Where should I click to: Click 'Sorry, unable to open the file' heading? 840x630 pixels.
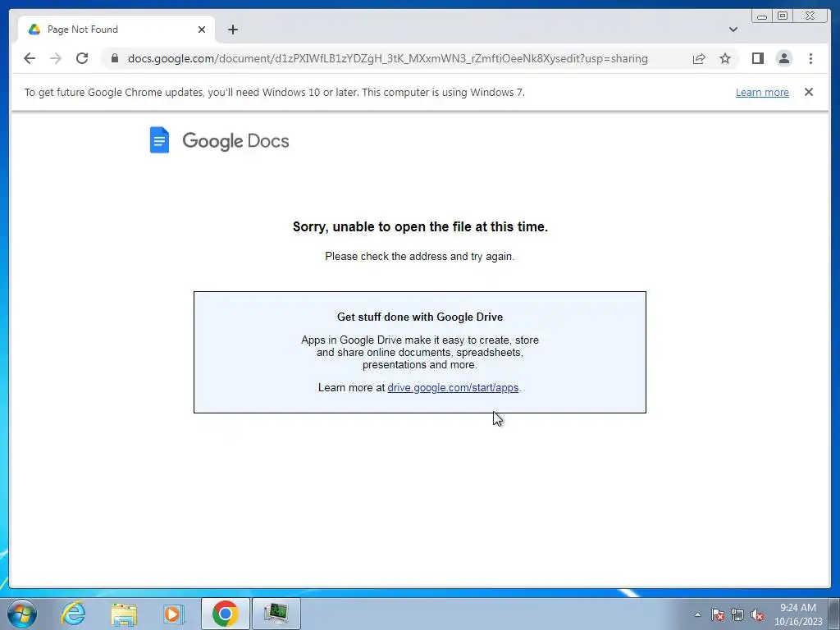pyautogui.click(x=420, y=226)
